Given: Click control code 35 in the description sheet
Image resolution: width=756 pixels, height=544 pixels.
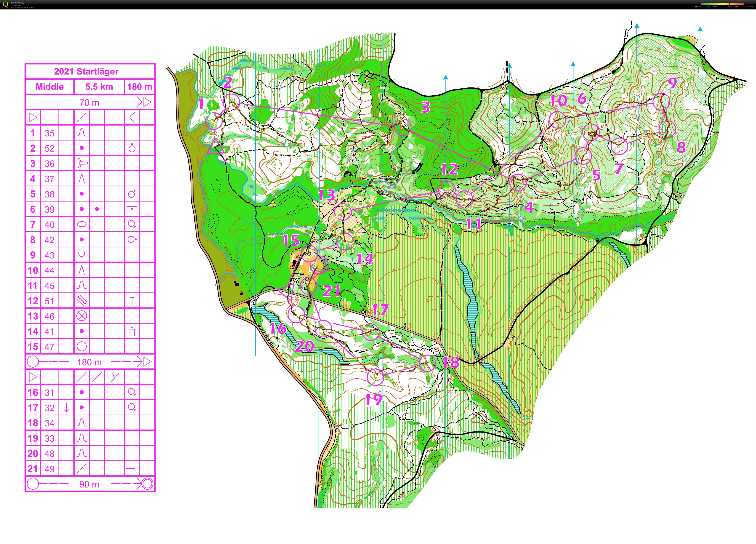Looking at the screenshot, I should (x=49, y=133).
